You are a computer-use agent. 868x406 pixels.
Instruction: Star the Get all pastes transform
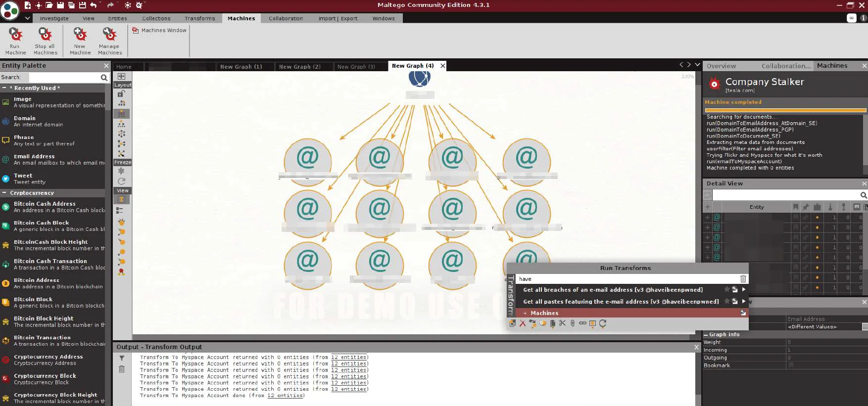pyautogui.click(x=727, y=301)
